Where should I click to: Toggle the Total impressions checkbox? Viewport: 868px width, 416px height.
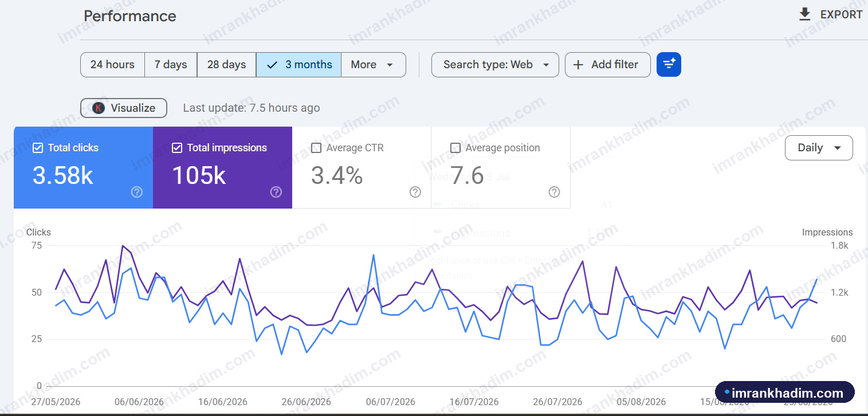177,148
